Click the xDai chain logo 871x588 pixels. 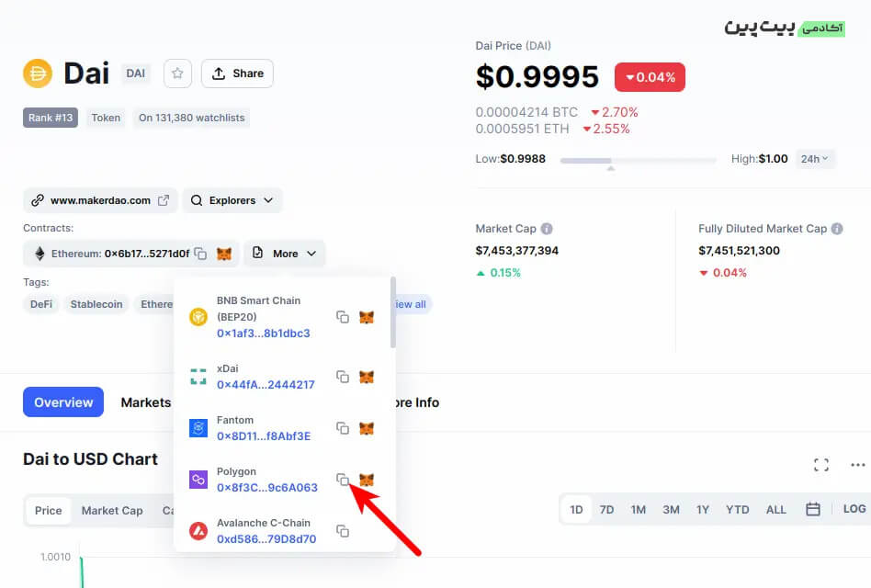tap(198, 377)
